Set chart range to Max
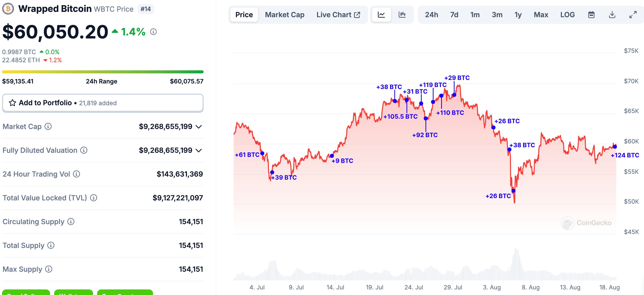This screenshot has height=295, width=644. coord(541,15)
